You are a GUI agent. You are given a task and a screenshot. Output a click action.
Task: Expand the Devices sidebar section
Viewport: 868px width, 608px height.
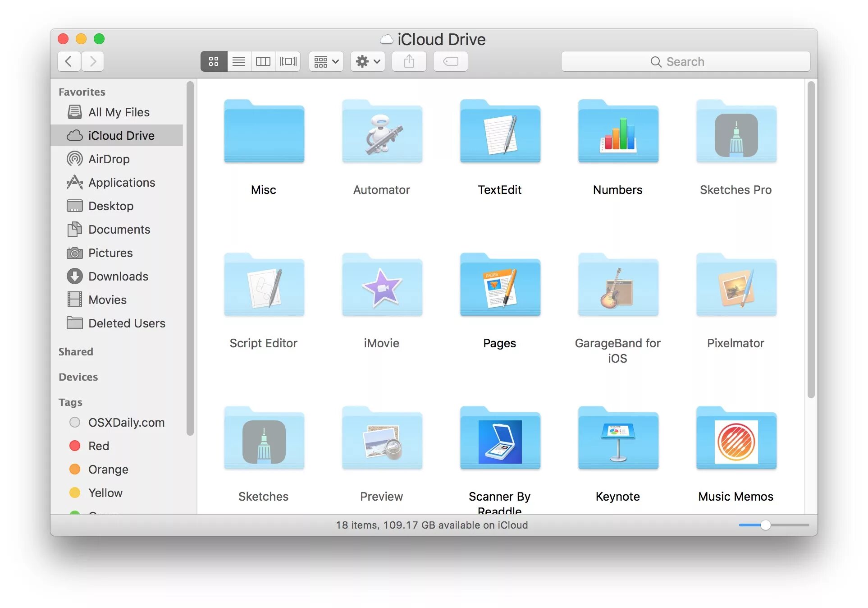pos(78,377)
